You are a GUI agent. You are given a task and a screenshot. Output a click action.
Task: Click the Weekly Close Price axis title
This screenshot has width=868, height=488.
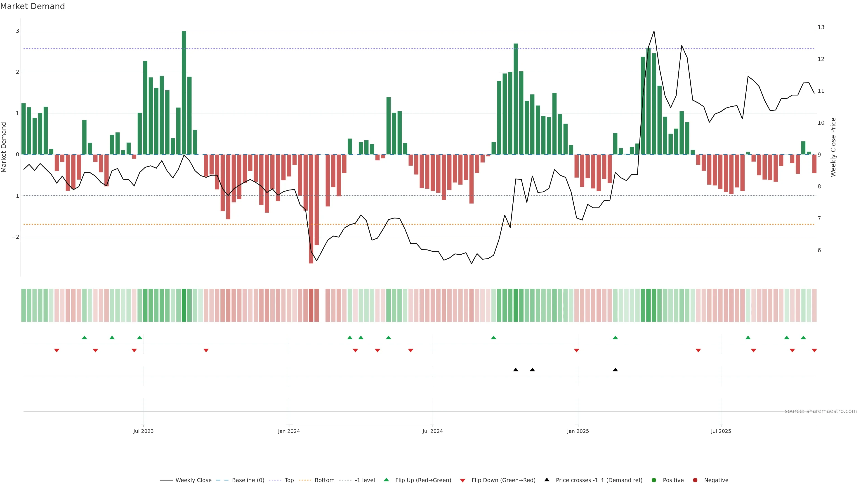833,147
